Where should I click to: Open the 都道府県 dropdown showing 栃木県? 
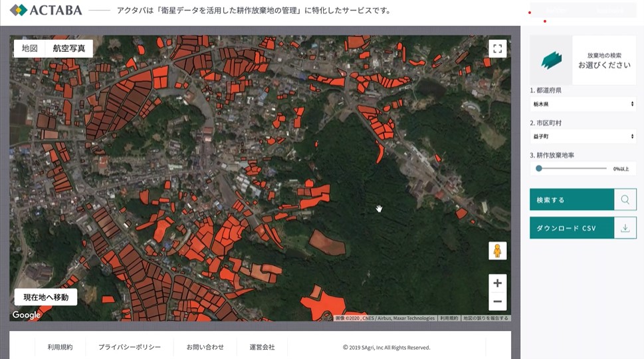tap(583, 104)
